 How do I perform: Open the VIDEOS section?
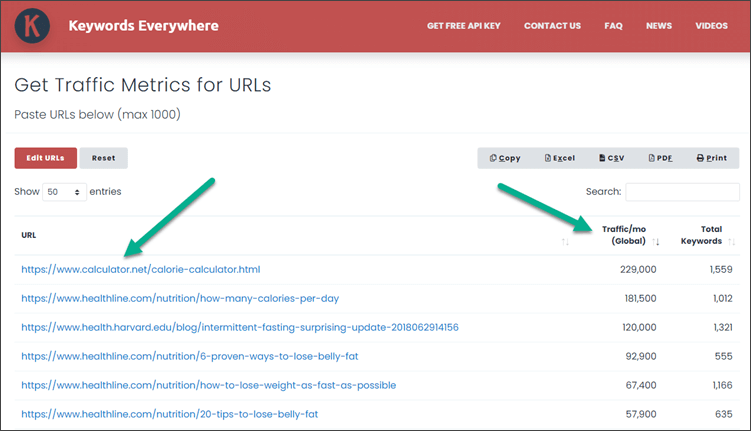pyautogui.click(x=711, y=26)
